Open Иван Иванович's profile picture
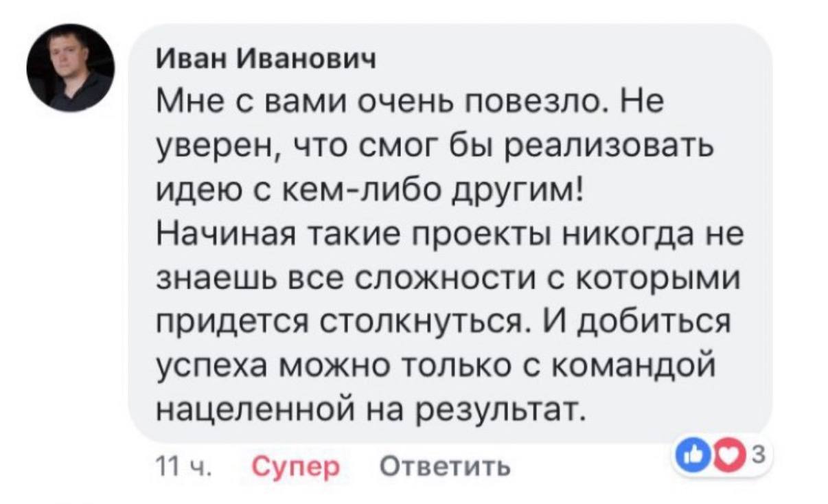The height and width of the screenshot is (504, 828). tap(70, 69)
